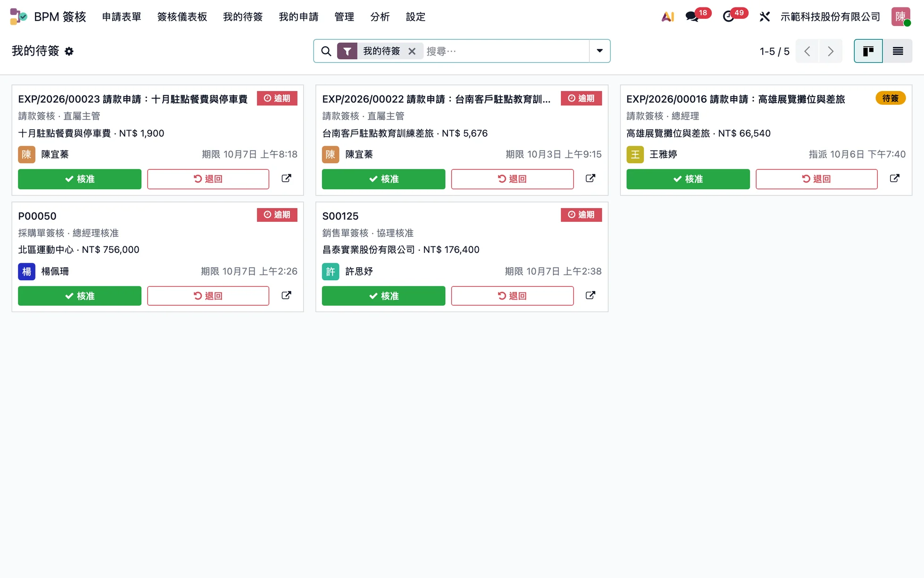Click 昌泰實業股份有限公司 · NT$ 176,400 text
Image resolution: width=924 pixels, height=578 pixels.
pyautogui.click(x=401, y=250)
